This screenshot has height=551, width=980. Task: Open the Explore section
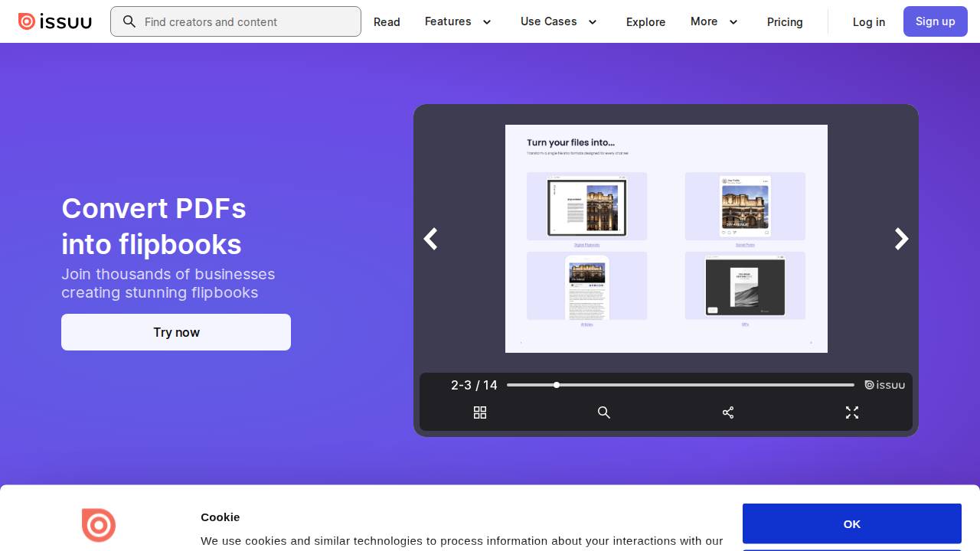pos(645,22)
